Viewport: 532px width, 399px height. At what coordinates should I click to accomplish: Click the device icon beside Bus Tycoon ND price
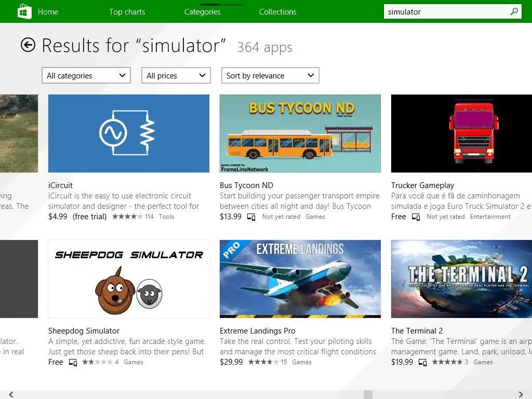251,217
